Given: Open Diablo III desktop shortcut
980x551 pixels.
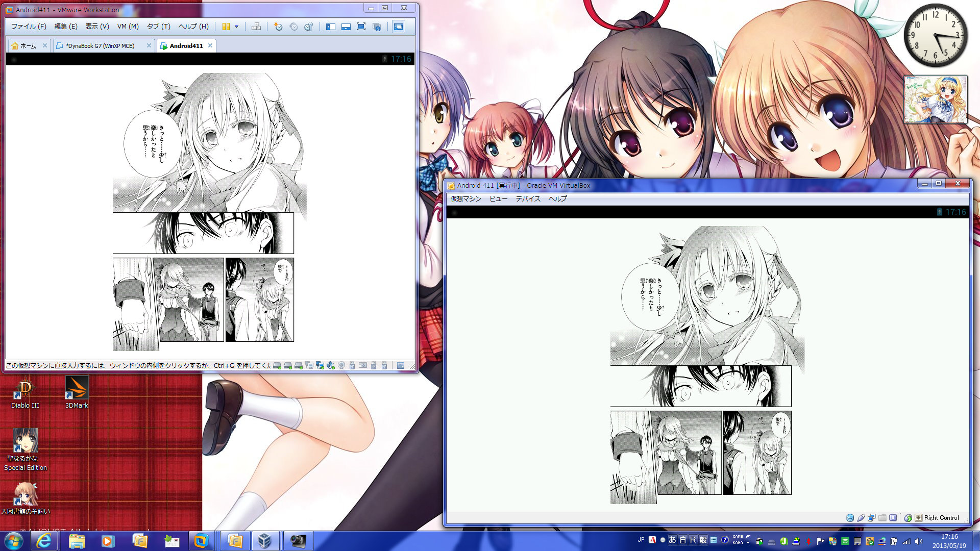Looking at the screenshot, I should 25,393.
